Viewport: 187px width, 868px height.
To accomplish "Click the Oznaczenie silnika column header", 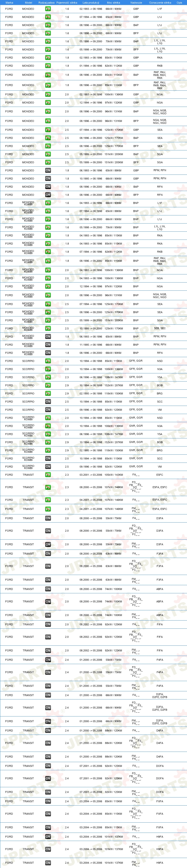I will pyautogui.click(x=160, y=2).
